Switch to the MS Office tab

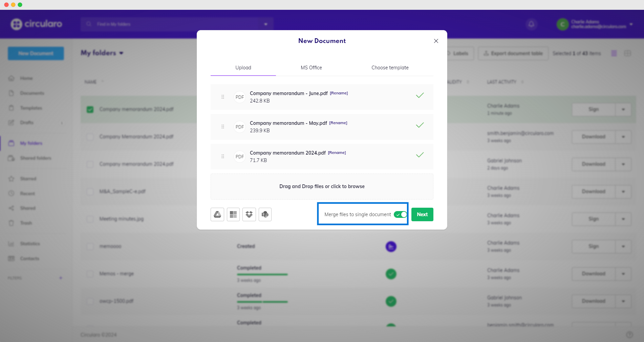(x=311, y=68)
